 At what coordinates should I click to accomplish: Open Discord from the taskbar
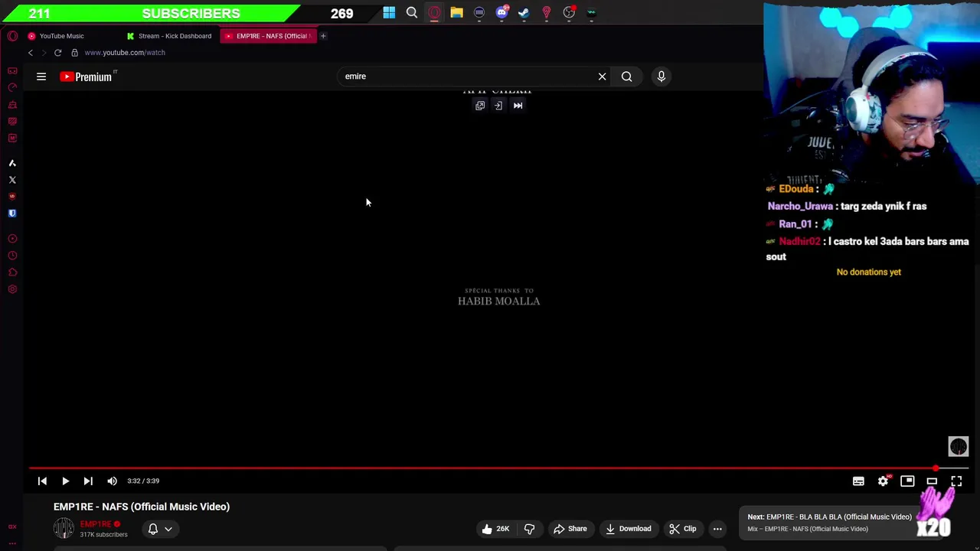[501, 12]
